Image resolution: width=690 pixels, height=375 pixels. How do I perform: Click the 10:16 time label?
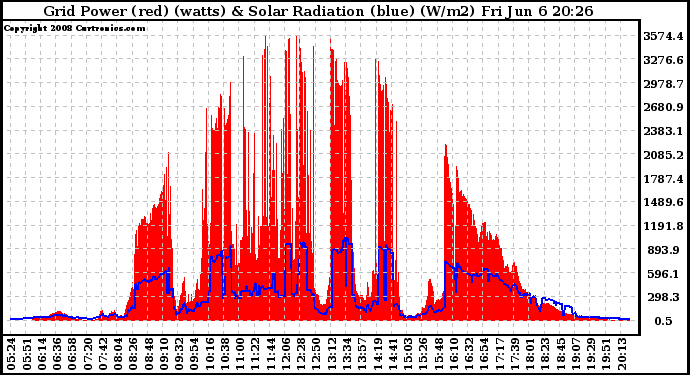(x=209, y=354)
